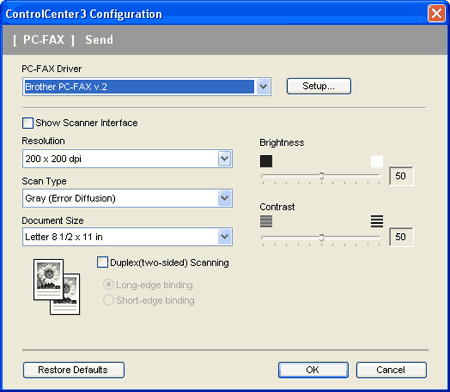
Task: Open the PC-FAX driver Setup... button
Action: [319, 86]
